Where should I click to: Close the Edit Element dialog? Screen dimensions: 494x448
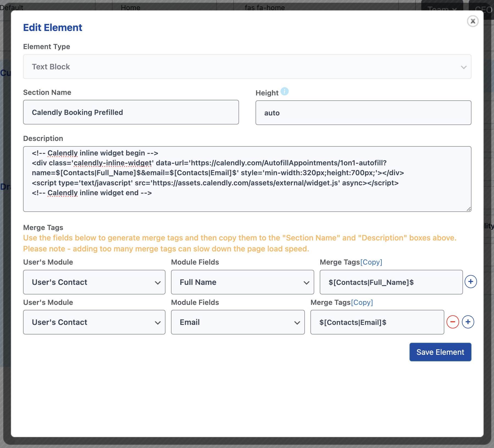(473, 21)
